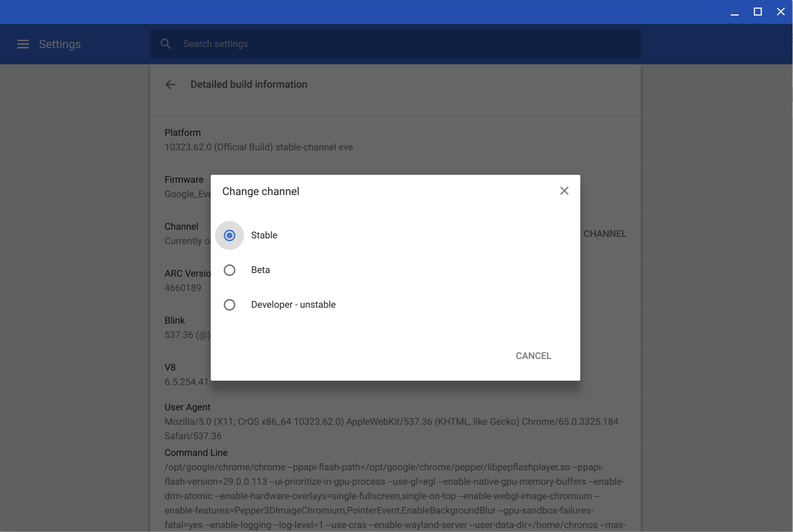The height and width of the screenshot is (532, 793).
Task: Click the Mozilla/5.0 user agent string
Action: (x=391, y=429)
